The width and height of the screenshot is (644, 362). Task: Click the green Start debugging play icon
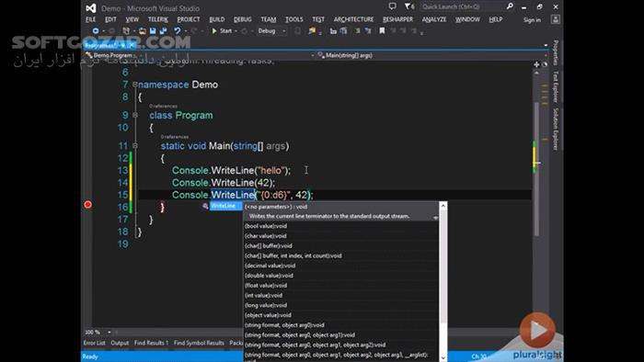pos(214,30)
